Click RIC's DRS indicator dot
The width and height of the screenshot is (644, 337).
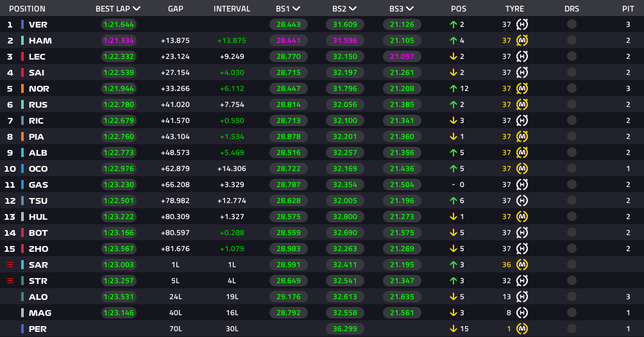[572, 120]
